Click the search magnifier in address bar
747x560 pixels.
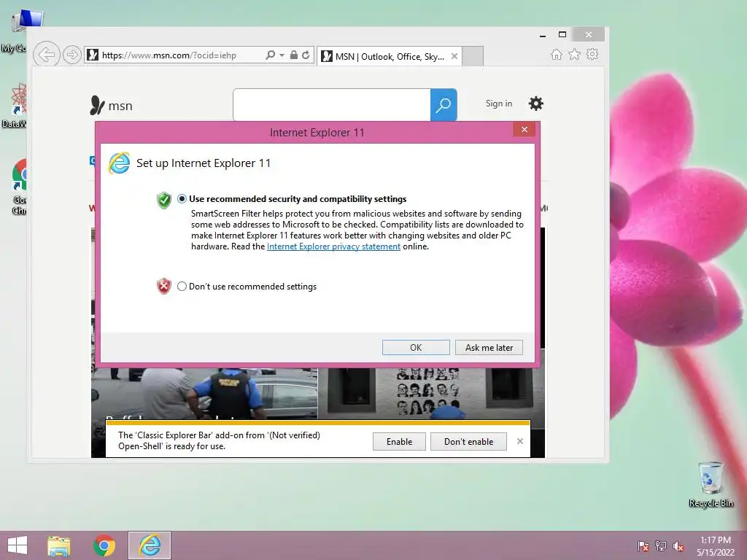point(270,55)
